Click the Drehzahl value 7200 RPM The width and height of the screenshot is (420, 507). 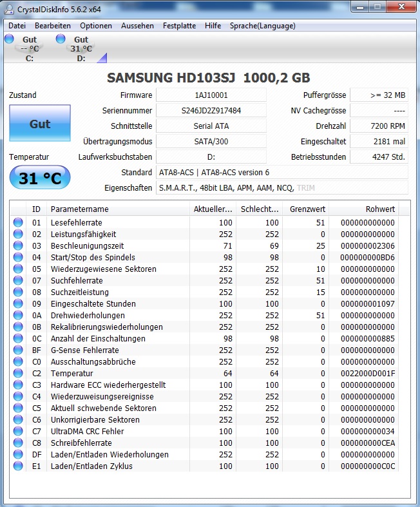coord(379,126)
